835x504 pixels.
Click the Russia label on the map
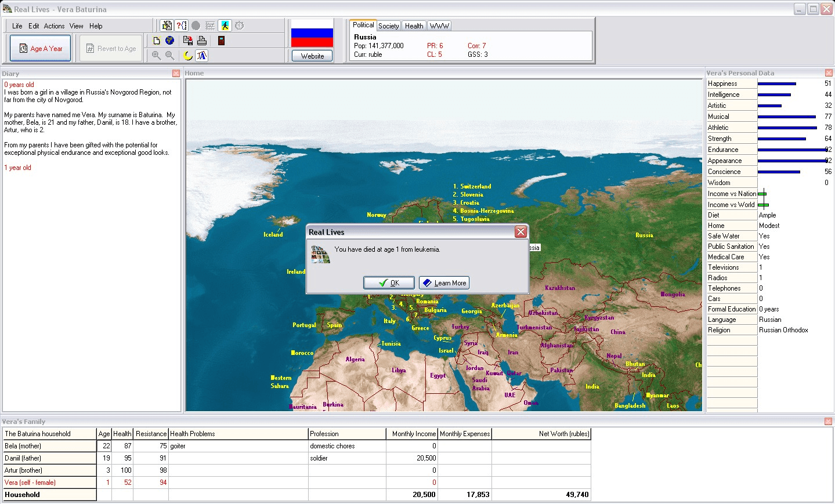[644, 235]
